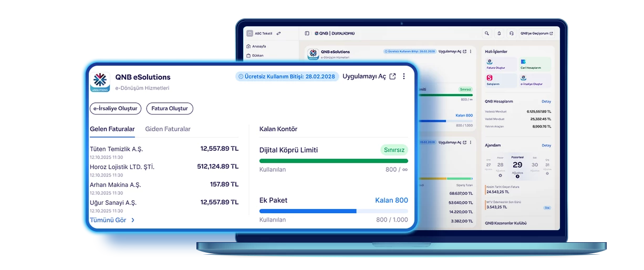
Task: Click the Satışlarım quick action tile
Action: tap(501, 80)
